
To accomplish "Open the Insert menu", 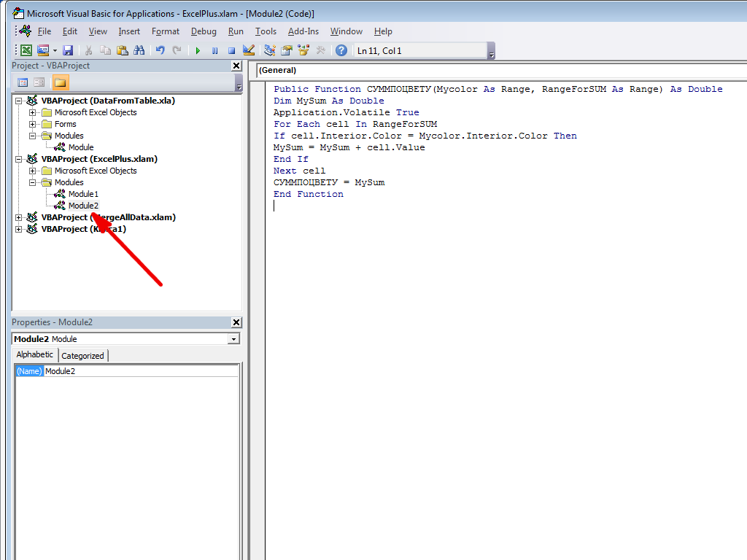I will coord(129,31).
